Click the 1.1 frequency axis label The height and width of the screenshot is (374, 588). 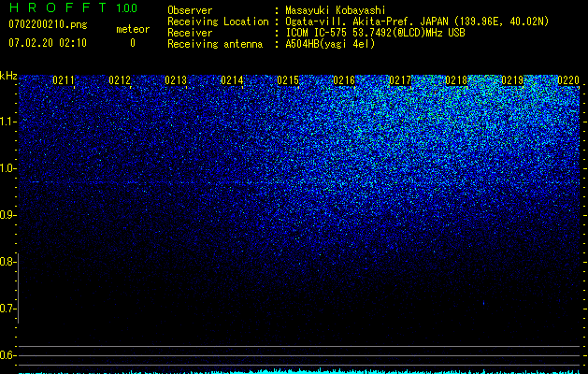7,122
